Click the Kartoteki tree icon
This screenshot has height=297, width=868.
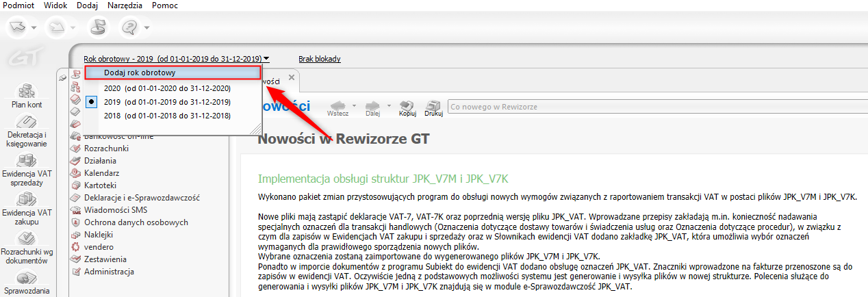tap(77, 185)
